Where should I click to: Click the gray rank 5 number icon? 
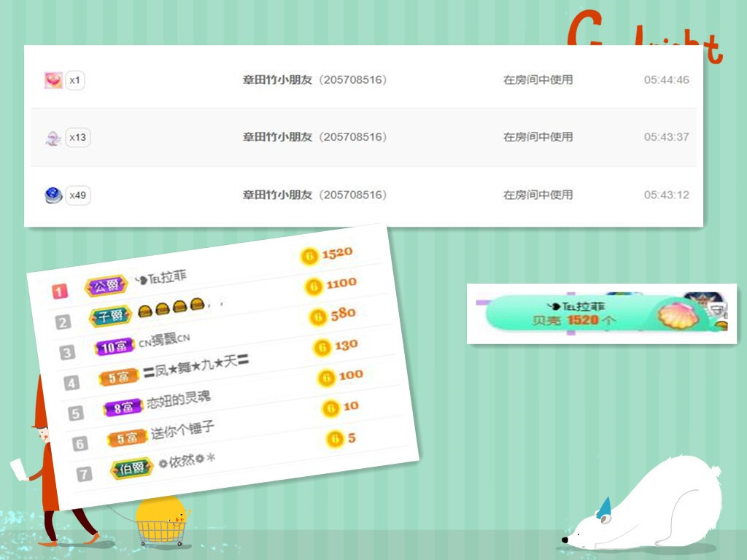(x=76, y=413)
